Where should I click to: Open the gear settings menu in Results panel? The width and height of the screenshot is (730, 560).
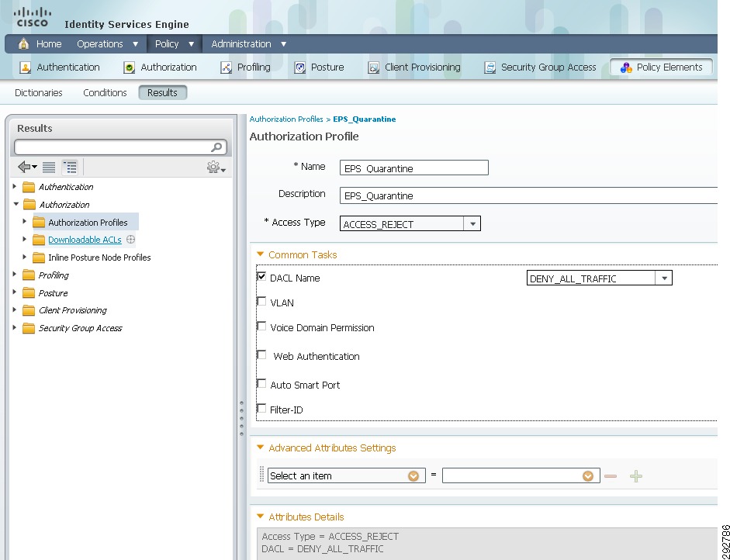[216, 167]
